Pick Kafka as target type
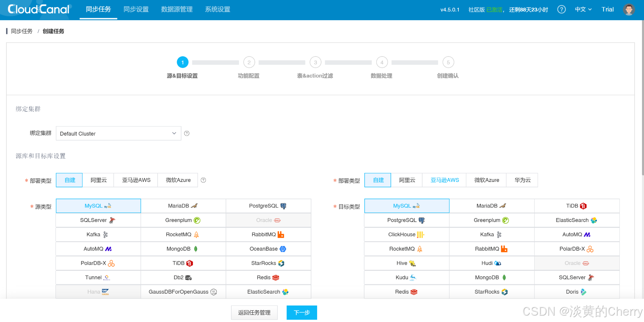The width and height of the screenshot is (644, 322). tap(492, 235)
